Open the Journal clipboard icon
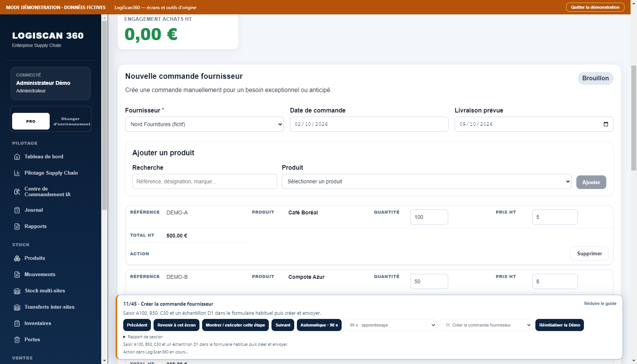The height and width of the screenshot is (364, 637). click(x=17, y=210)
